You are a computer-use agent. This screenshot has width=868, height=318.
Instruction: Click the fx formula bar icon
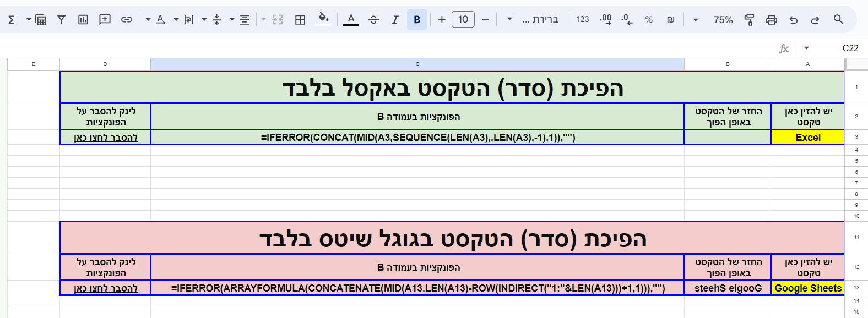[783, 48]
